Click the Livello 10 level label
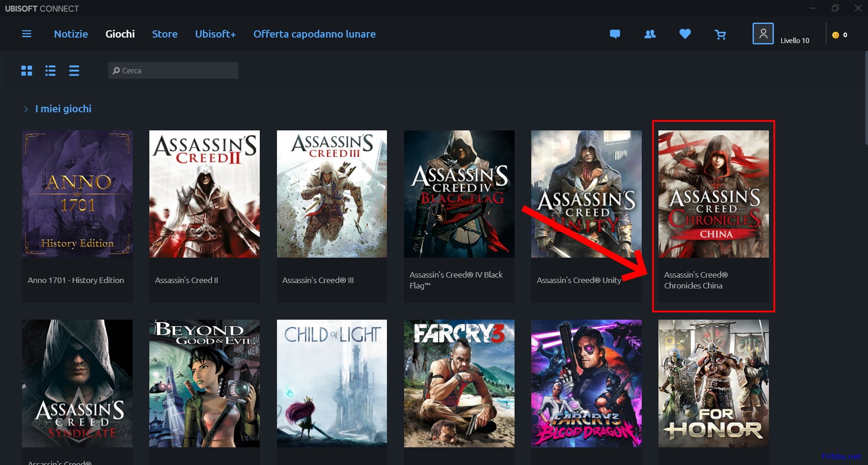 coord(795,40)
